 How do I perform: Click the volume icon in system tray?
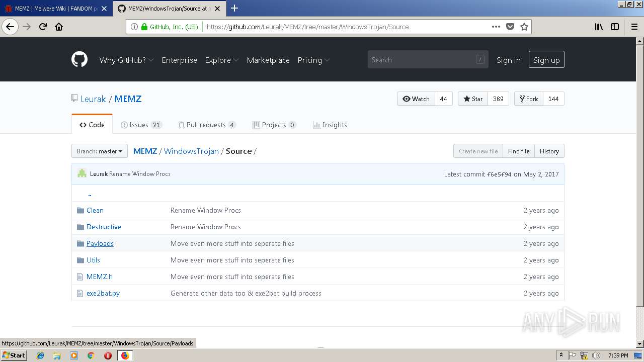[596, 355]
